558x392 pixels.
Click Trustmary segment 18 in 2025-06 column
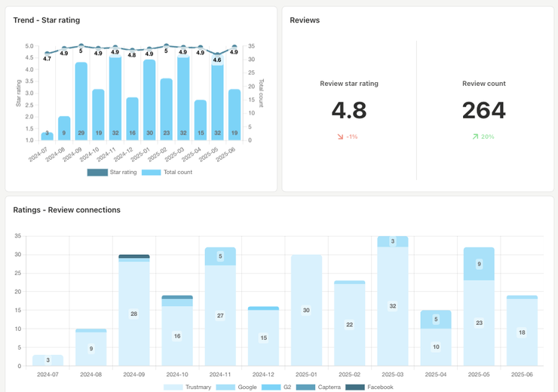click(x=522, y=332)
